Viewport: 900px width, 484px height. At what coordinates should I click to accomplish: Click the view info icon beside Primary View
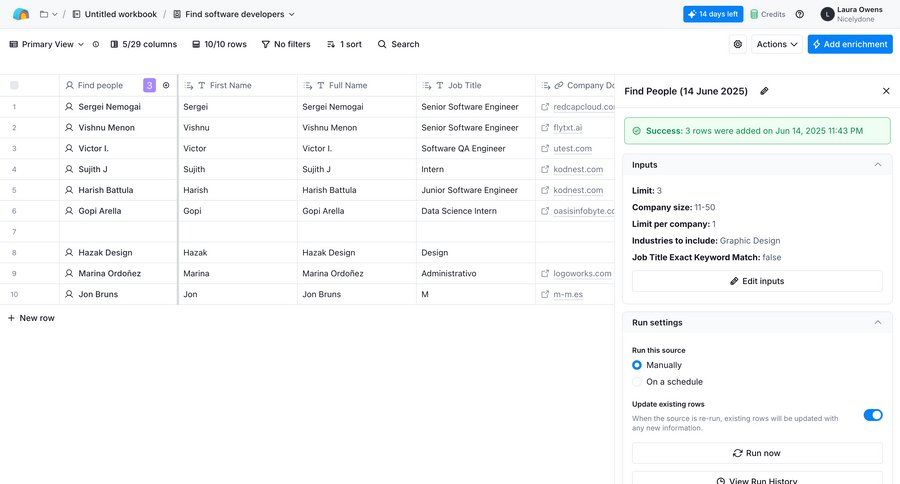point(96,44)
